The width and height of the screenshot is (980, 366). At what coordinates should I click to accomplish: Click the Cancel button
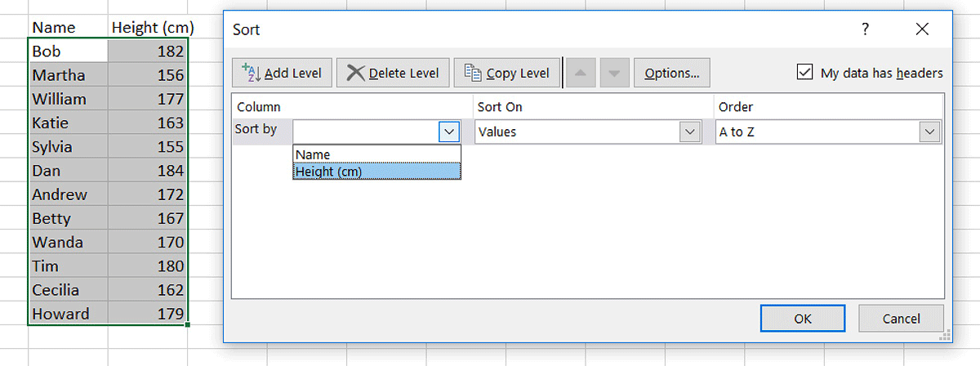[901, 319]
